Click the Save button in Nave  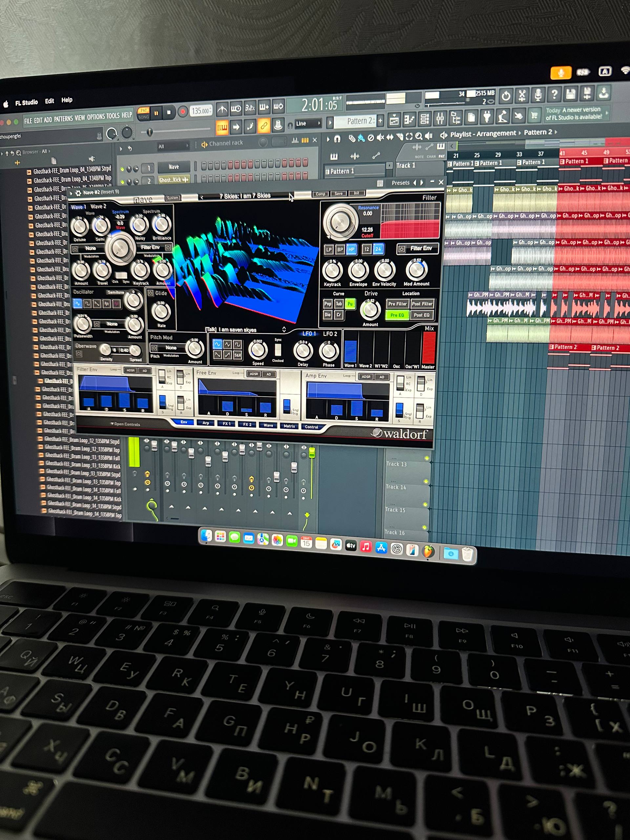pyautogui.click(x=338, y=194)
